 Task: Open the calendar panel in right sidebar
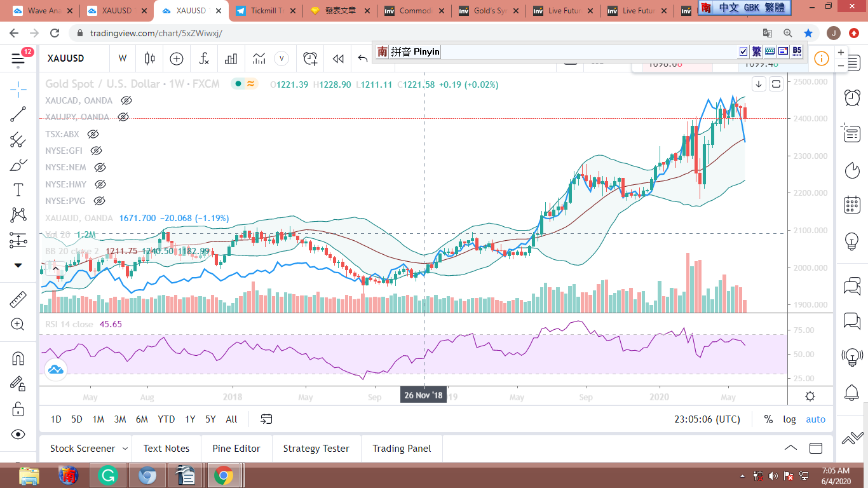point(852,205)
